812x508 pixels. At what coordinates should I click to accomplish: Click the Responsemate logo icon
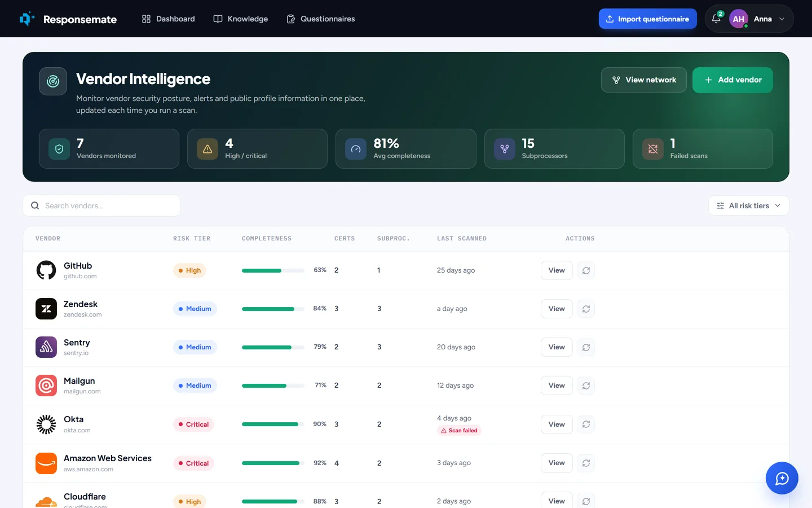27,19
